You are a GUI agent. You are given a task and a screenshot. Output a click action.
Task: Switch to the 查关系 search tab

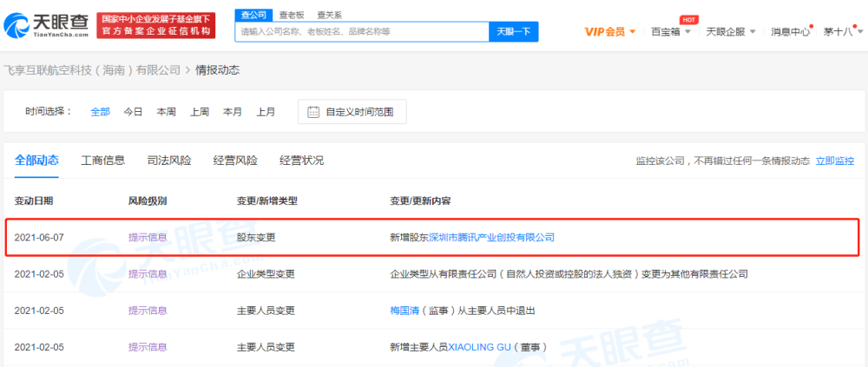pos(329,15)
